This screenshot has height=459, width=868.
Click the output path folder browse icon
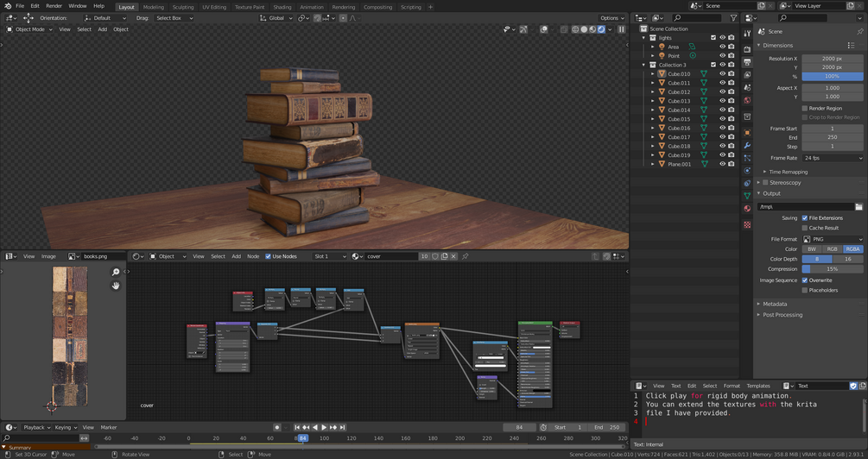tap(858, 207)
